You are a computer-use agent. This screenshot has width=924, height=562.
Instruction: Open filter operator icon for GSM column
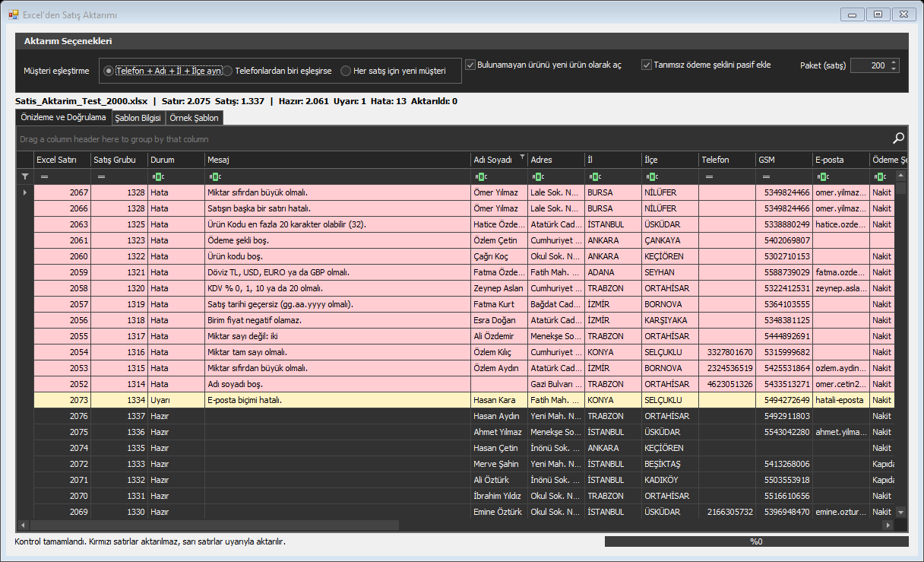pyautogui.click(x=766, y=176)
